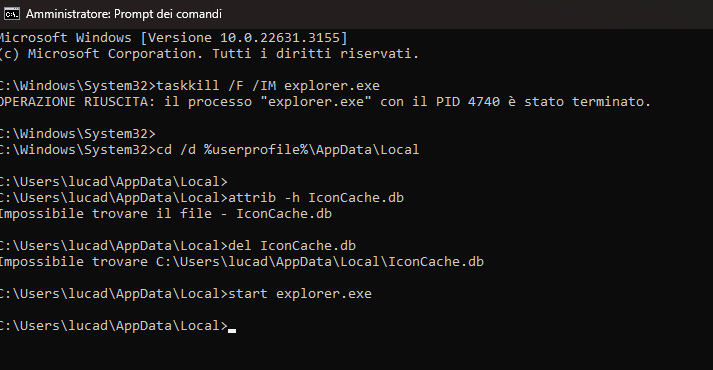
Task: Click the Command Prompt icon in title bar
Action: tap(11, 14)
